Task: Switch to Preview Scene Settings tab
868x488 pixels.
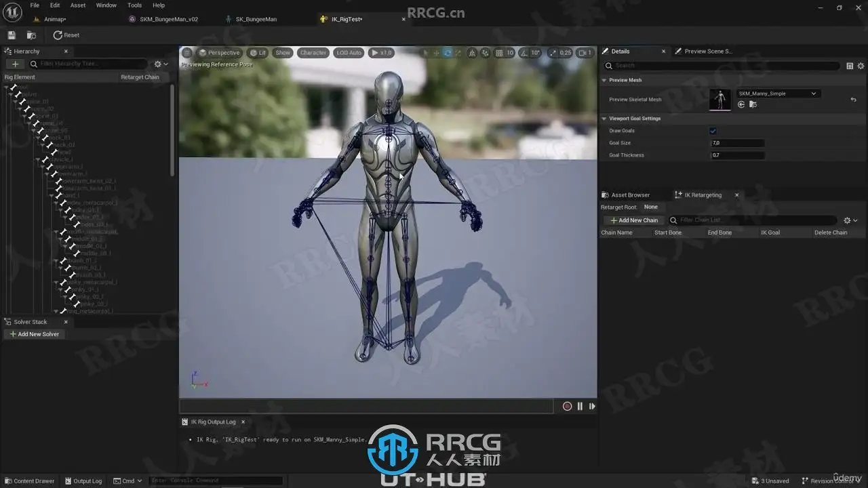Action: point(708,52)
